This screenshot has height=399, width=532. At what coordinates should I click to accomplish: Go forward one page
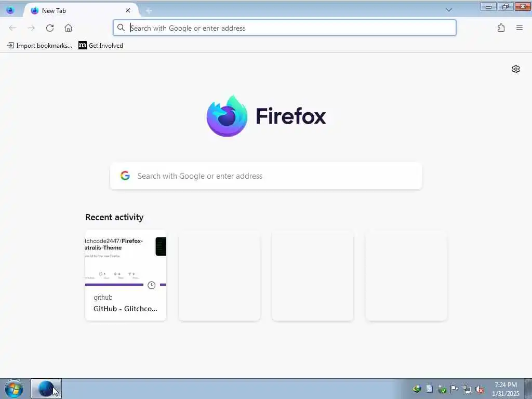click(31, 28)
